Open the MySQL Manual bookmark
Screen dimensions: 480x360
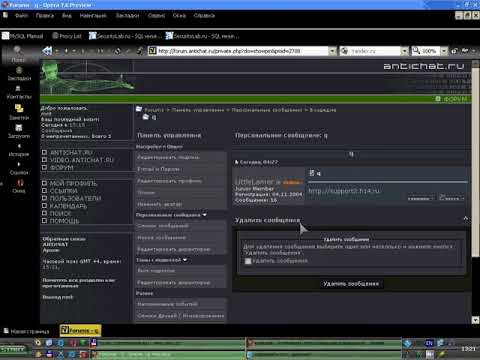coord(23,36)
